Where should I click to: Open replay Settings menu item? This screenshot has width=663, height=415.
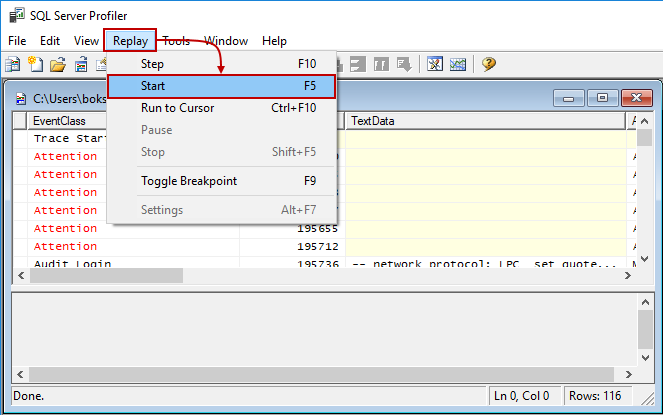coord(222,210)
